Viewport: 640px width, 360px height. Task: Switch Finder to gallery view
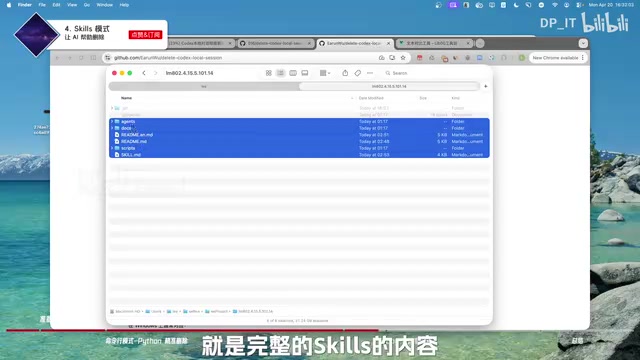305,73
